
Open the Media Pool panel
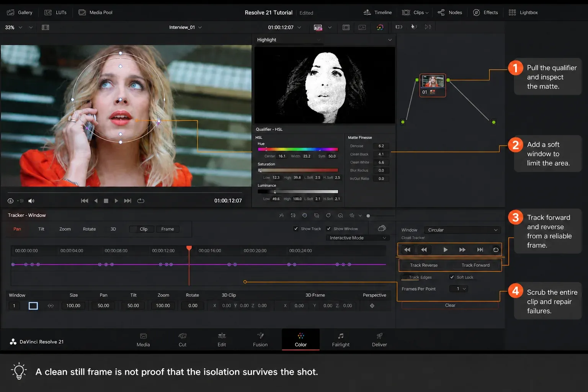click(x=95, y=13)
